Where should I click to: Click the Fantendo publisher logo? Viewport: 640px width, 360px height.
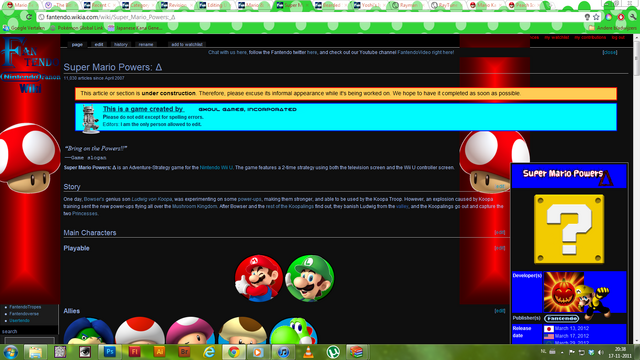click(x=562, y=318)
